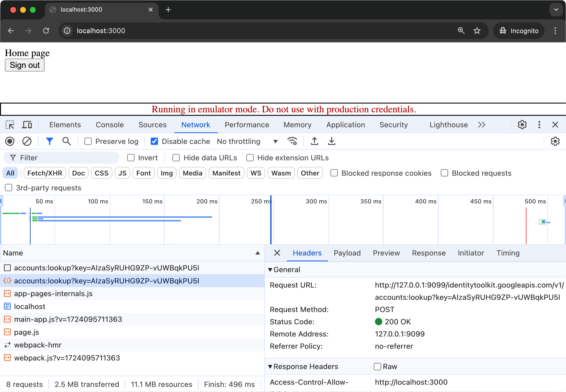Show more DevTools tabs chevron
Image resolution: width=566 pixels, height=392 pixels.
pos(482,125)
